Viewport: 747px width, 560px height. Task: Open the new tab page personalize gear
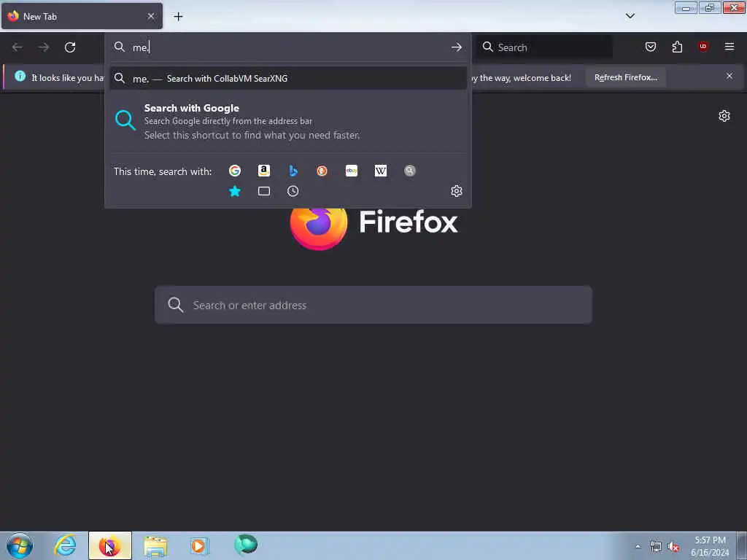[x=724, y=116]
